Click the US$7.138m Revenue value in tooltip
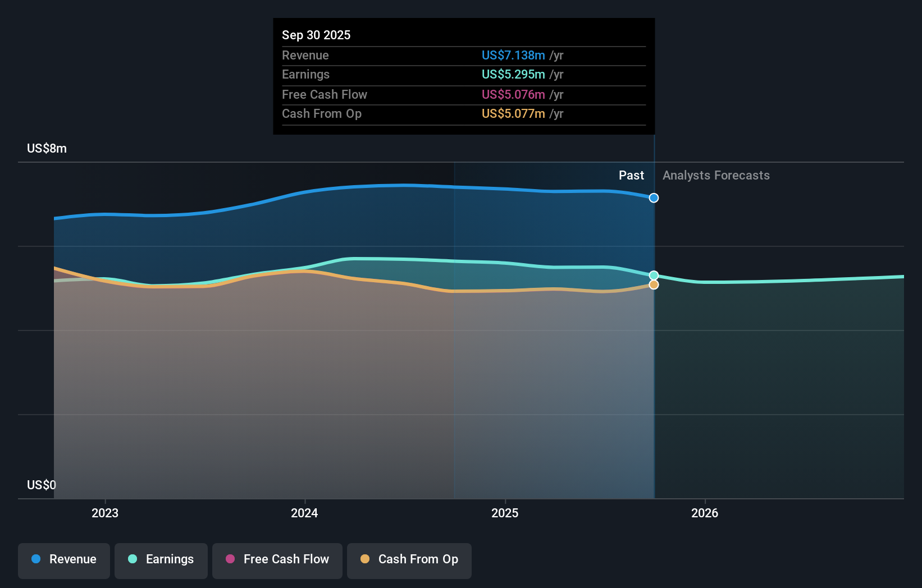The width and height of the screenshot is (922, 588). (513, 55)
